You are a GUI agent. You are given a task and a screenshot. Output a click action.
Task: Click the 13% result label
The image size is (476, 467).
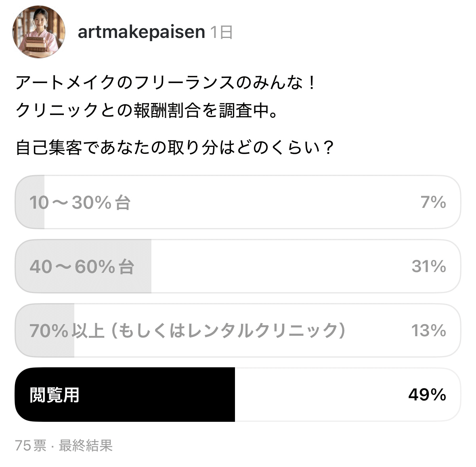tap(428, 331)
